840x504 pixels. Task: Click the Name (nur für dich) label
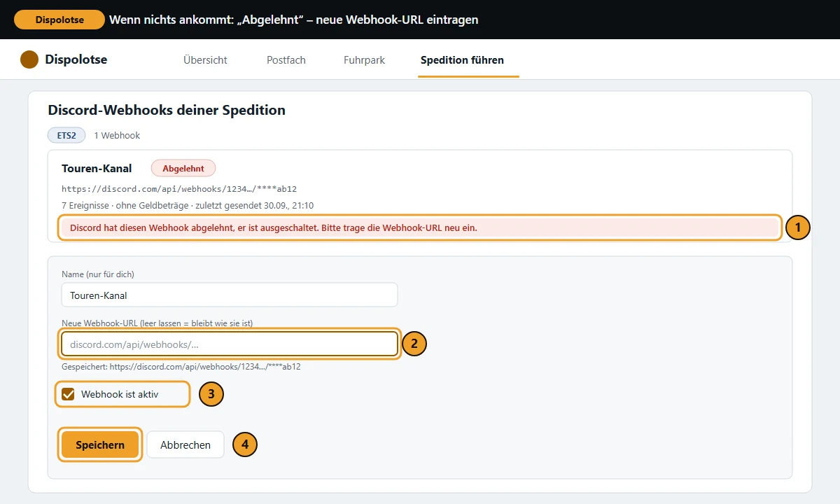(x=97, y=274)
